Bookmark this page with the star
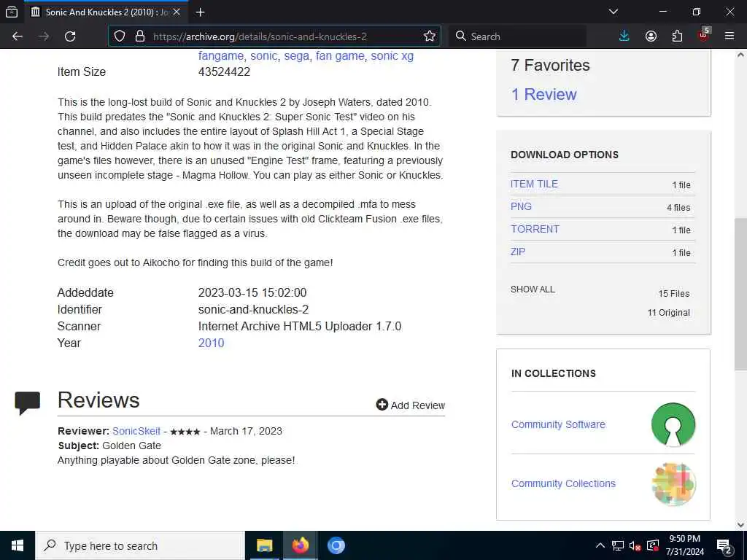The height and width of the screenshot is (560, 747). [x=429, y=36]
